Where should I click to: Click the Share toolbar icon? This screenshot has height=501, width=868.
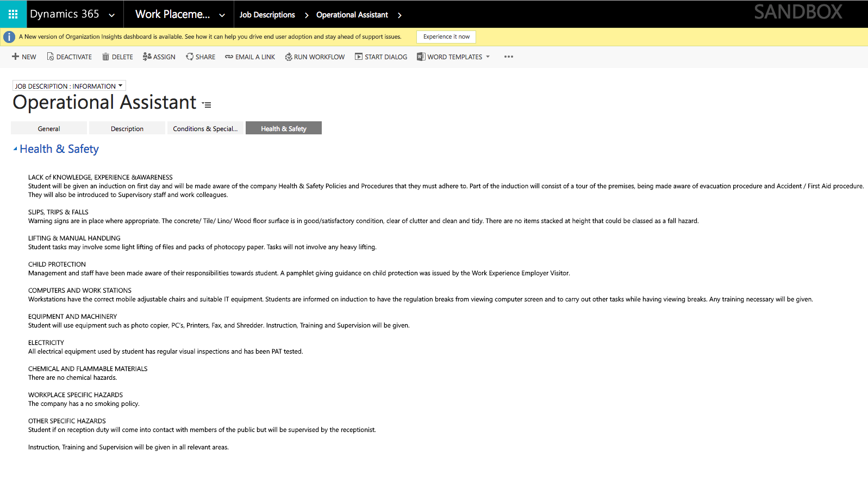pos(190,57)
